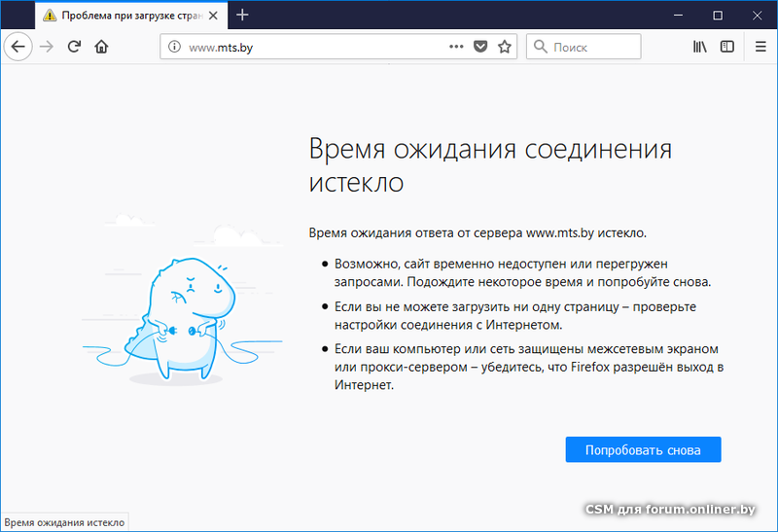This screenshot has height=532, width=778.
Task: Open a new tab
Action: tap(243, 15)
